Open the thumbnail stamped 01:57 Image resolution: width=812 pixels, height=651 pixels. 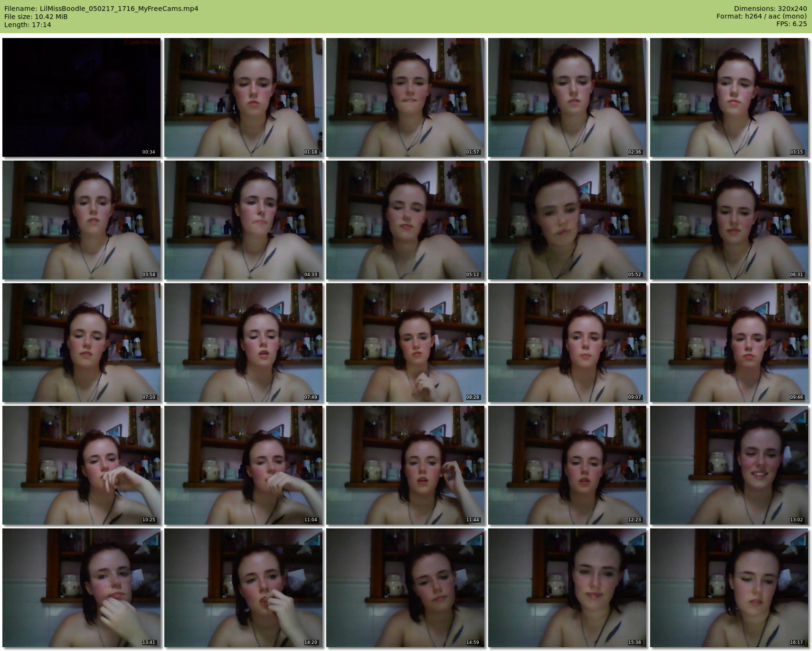coord(406,97)
